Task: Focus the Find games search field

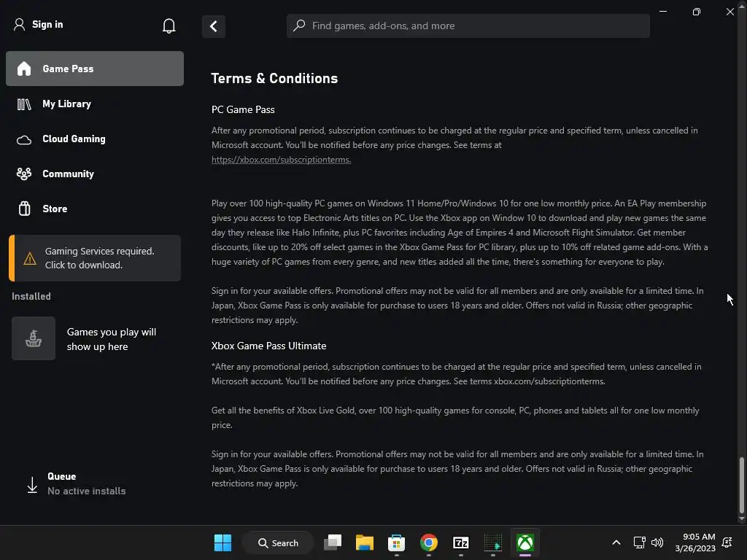Action: tap(468, 26)
